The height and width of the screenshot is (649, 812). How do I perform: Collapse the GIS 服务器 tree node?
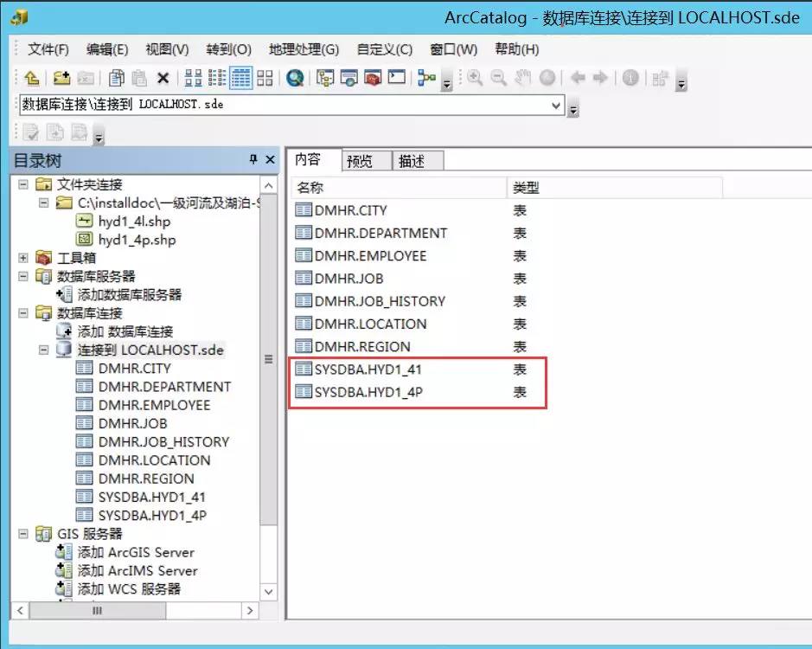(x=23, y=534)
